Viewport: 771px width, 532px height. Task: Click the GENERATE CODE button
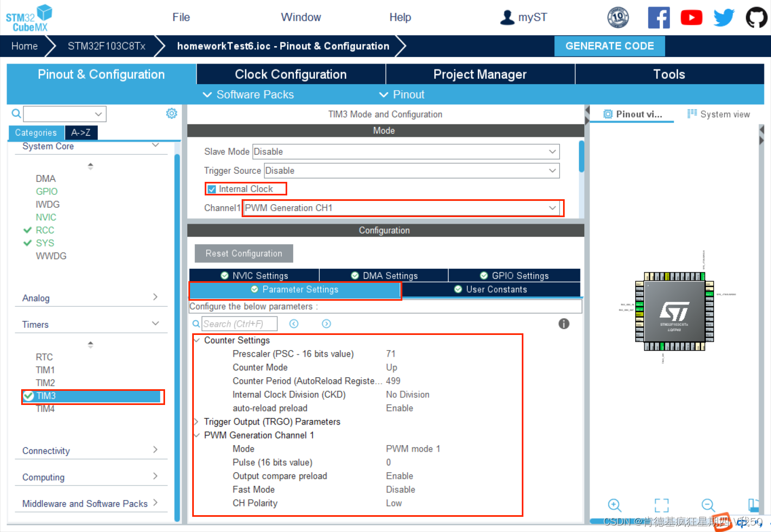tap(610, 46)
